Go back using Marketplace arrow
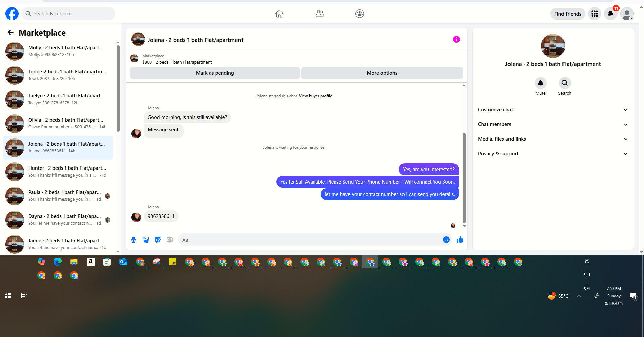This screenshot has width=644, height=337. (11, 32)
